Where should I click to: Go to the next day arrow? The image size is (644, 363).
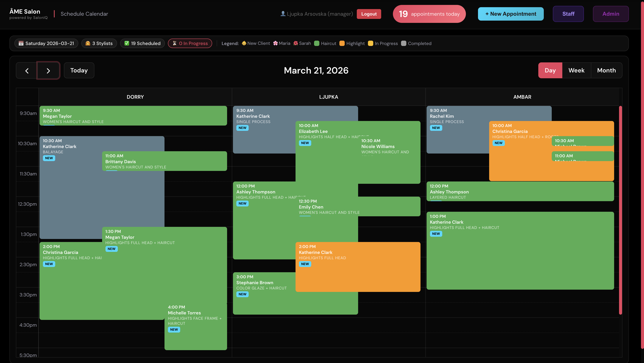tap(48, 71)
